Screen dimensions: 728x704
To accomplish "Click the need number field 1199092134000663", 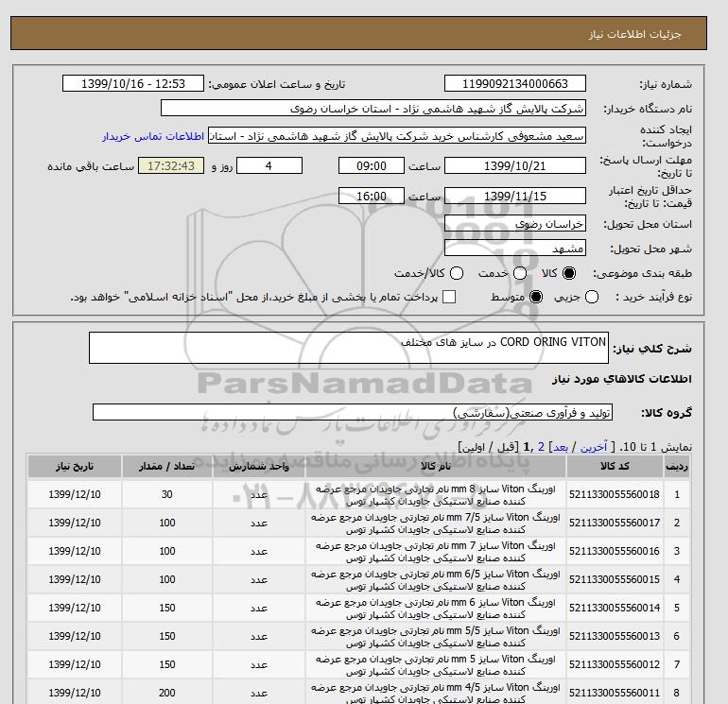I will 514,84.
